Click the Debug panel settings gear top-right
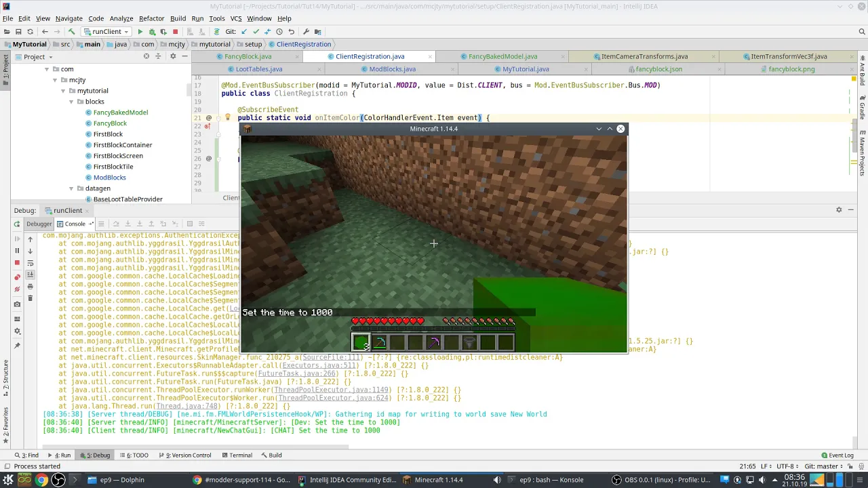 [x=839, y=210]
